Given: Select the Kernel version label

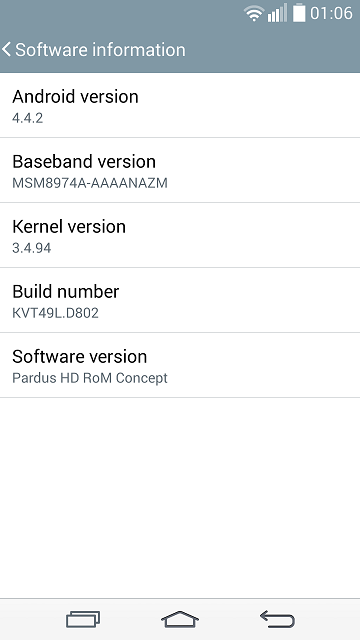Looking at the screenshot, I should (x=69, y=227).
